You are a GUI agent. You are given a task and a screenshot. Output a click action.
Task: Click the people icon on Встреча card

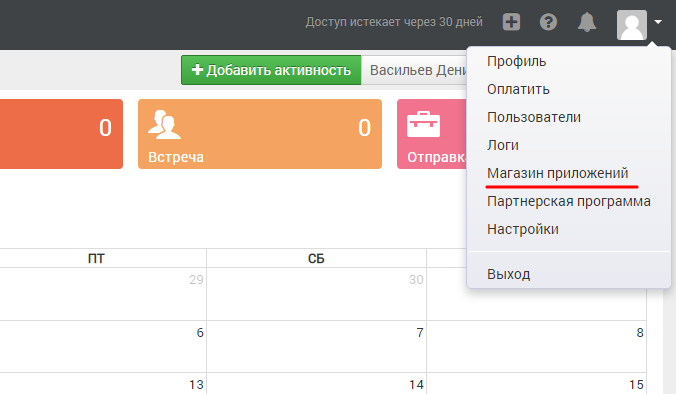click(164, 125)
